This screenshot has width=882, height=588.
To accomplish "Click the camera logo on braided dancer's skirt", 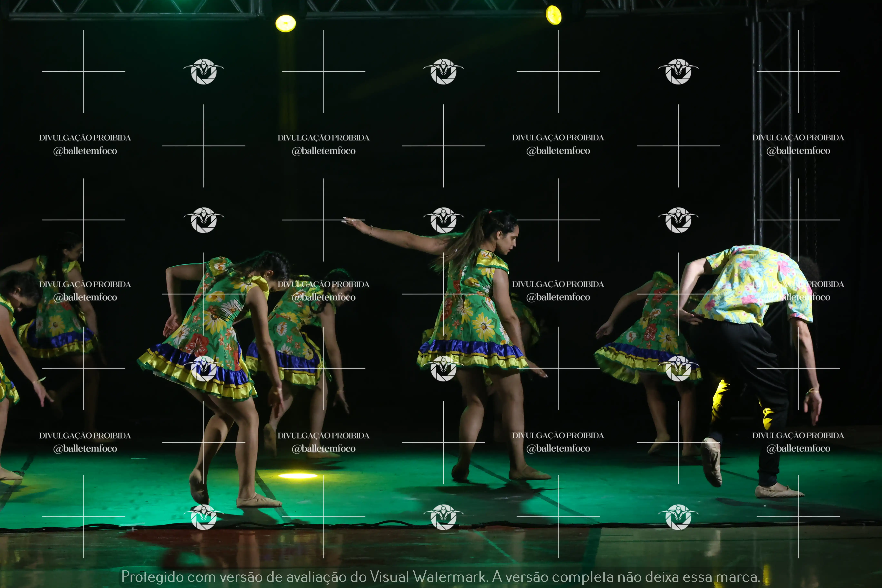I will pos(204,369).
